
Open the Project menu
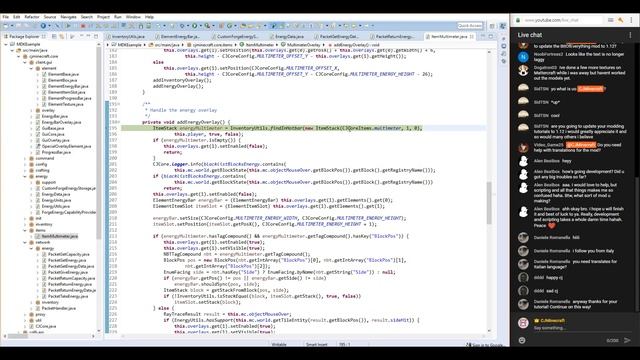[103, 17]
